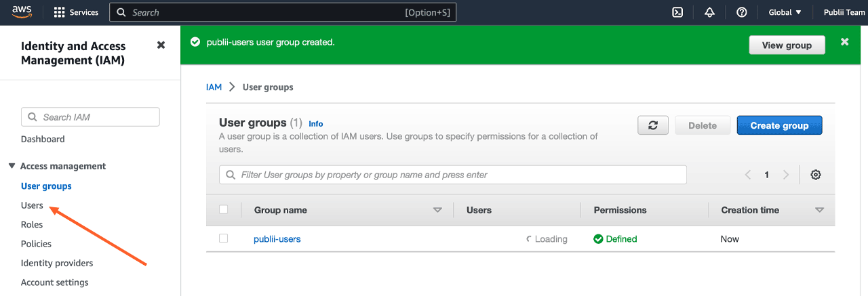Open Policies in the sidebar
The image size is (868, 296).
pyautogui.click(x=36, y=244)
